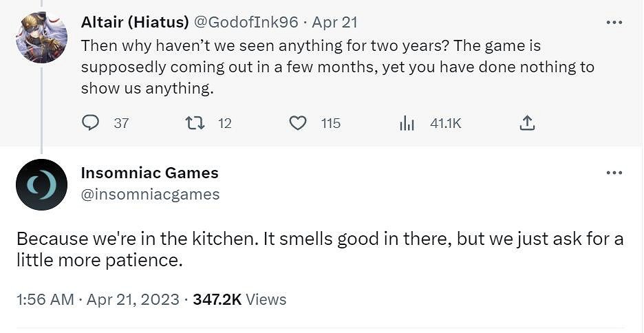Like Altair's tweet with the heart icon

pyautogui.click(x=298, y=123)
